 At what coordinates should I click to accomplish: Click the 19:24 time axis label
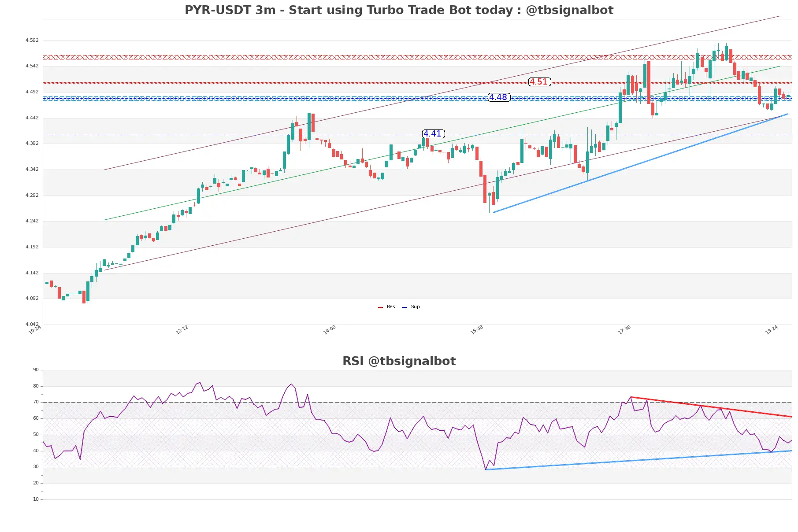(x=772, y=330)
